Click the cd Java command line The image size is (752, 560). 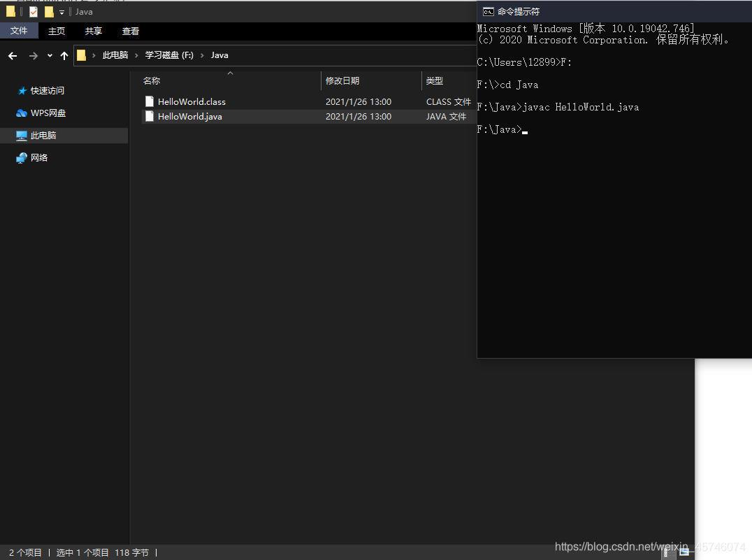[507, 85]
